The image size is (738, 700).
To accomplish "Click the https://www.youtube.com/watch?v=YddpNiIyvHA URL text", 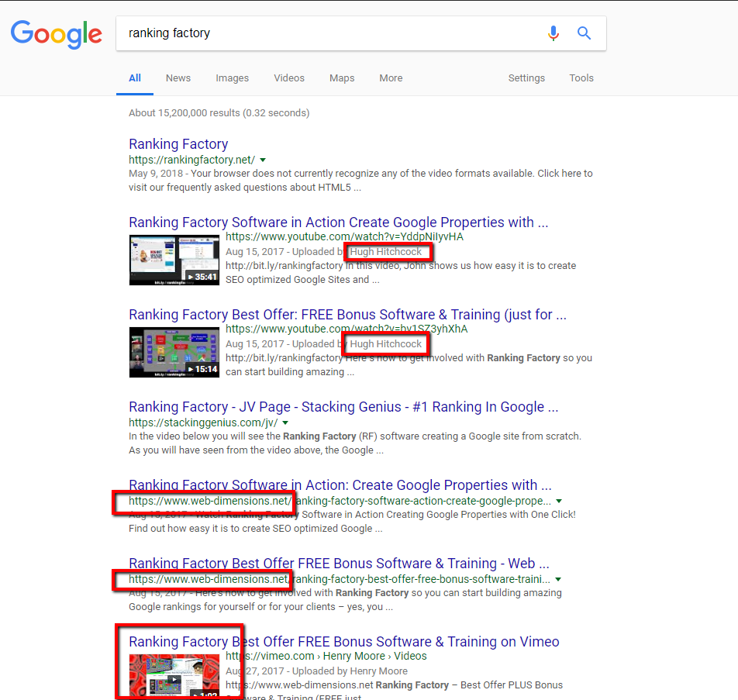I will point(344,236).
